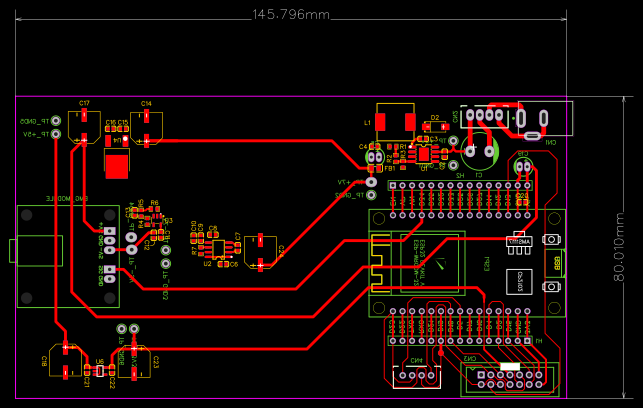The width and height of the screenshot is (643, 408).
Task: Click the square pin-1 pad of H2 header
Action: point(393,186)
